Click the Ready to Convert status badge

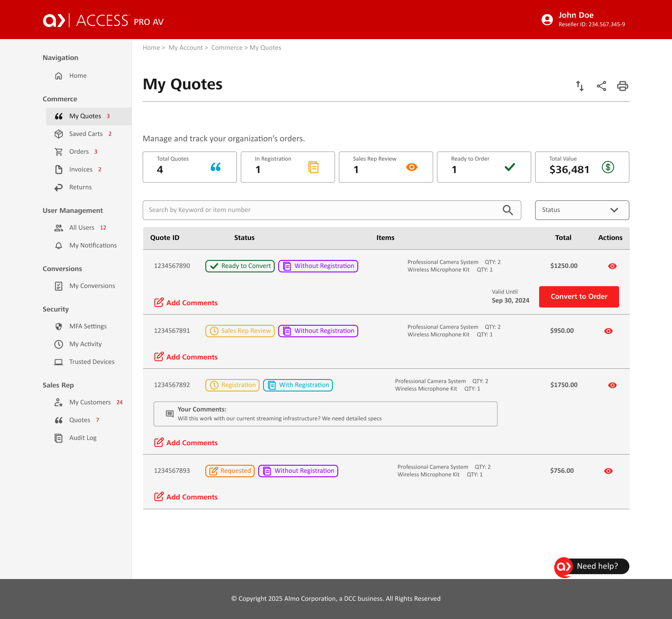[x=240, y=266]
